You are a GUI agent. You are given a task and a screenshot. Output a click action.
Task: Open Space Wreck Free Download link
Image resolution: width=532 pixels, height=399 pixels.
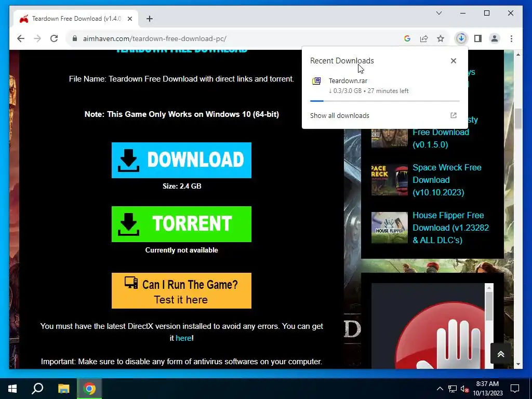point(447,180)
